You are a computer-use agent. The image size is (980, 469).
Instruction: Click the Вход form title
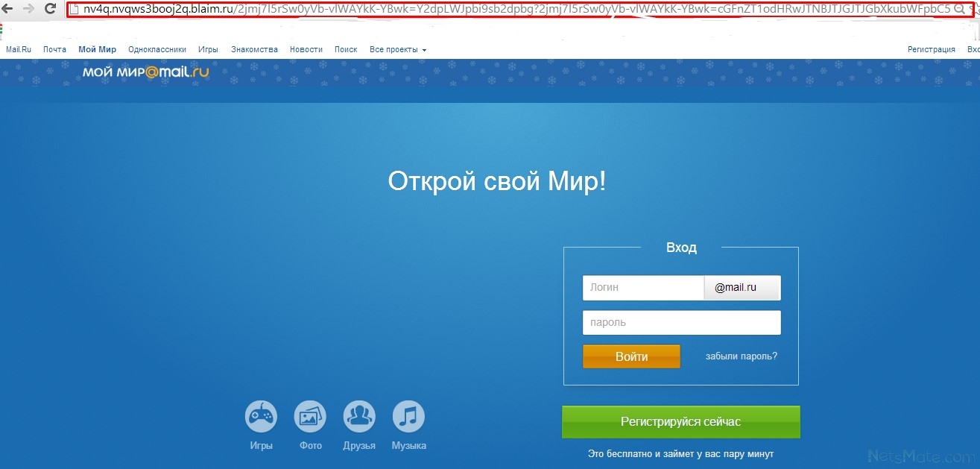pyautogui.click(x=681, y=248)
